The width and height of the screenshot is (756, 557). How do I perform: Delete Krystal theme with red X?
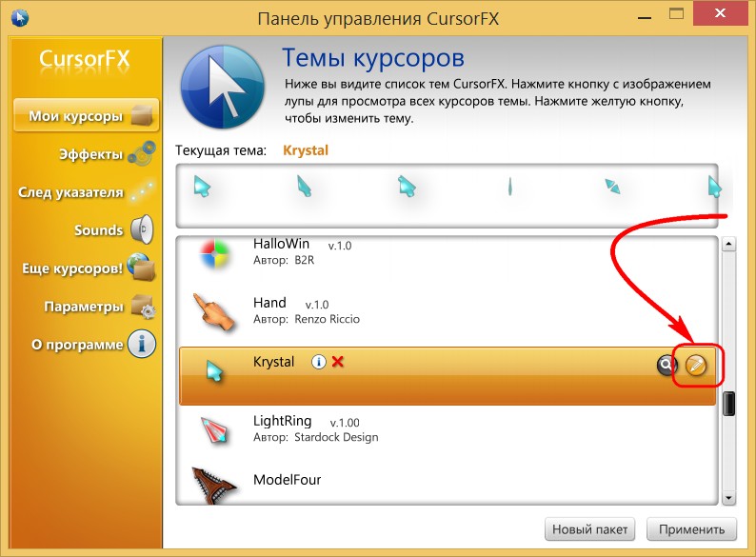[337, 361]
